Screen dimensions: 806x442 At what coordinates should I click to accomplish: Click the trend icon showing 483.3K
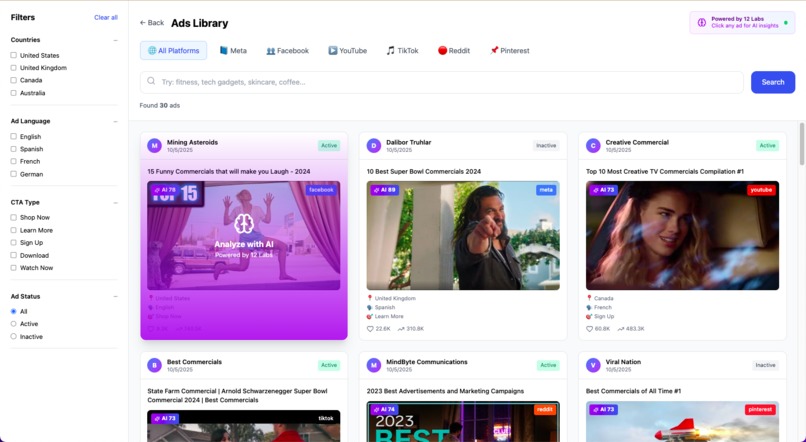pyautogui.click(x=620, y=329)
